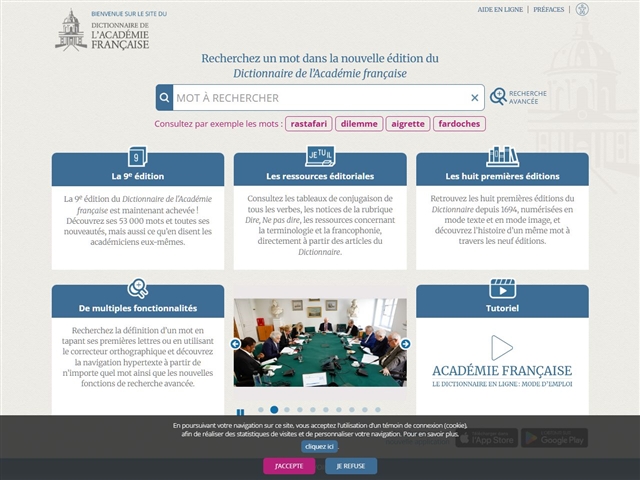Select the eighth carousel dot
This screenshot has height=480, width=640.
pos(352,410)
